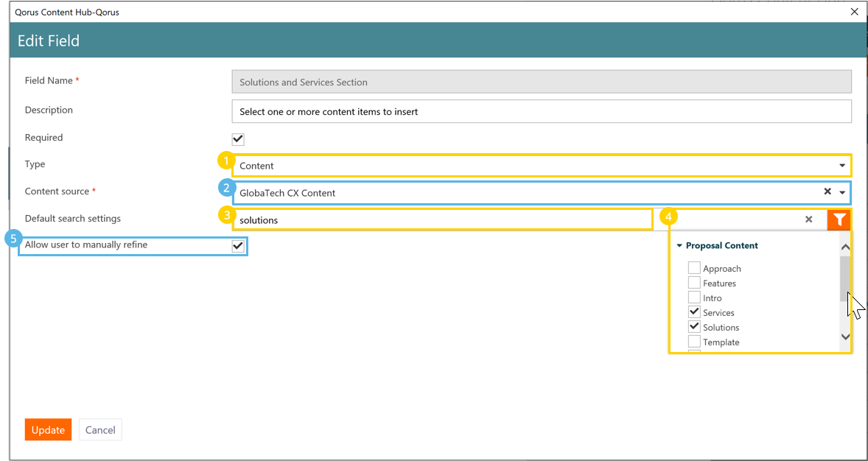Close the Qorus Content Hub dialog window
Viewport: 868px width, 461px height.
(x=855, y=10)
